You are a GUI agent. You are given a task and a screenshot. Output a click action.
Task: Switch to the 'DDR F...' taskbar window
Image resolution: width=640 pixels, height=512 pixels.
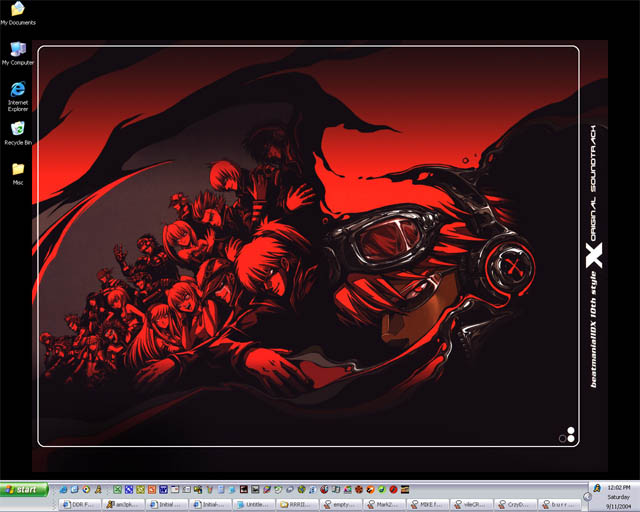[x=80, y=505]
